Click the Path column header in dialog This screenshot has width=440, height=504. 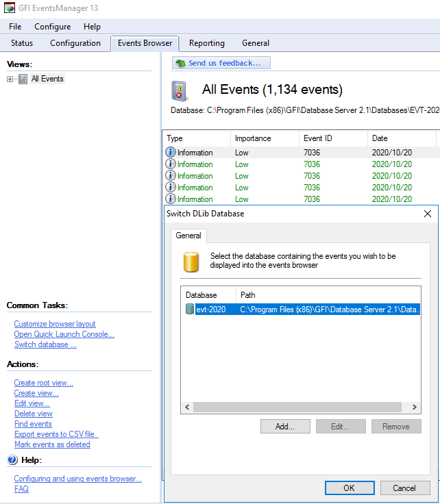(x=328, y=295)
